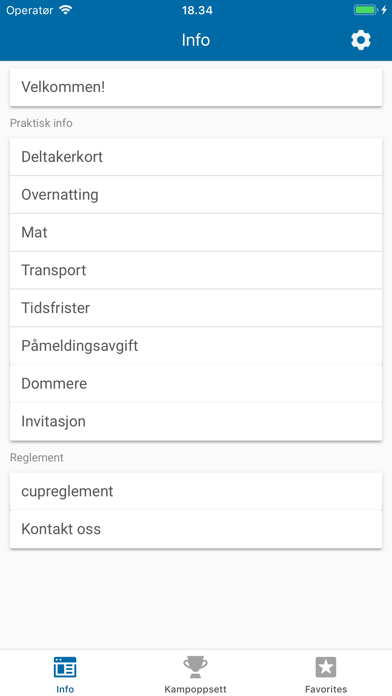
Task: Select the Overnatting list item
Action: pyautogui.click(x=196, y=195)
